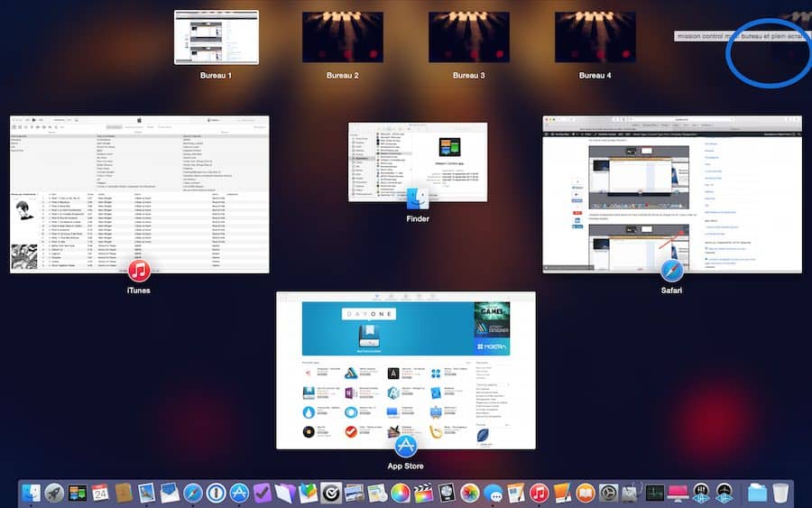Open 1Password keyhole icon in Dock
The width and height of the screenshot is (812, 508).
[216, 493]
